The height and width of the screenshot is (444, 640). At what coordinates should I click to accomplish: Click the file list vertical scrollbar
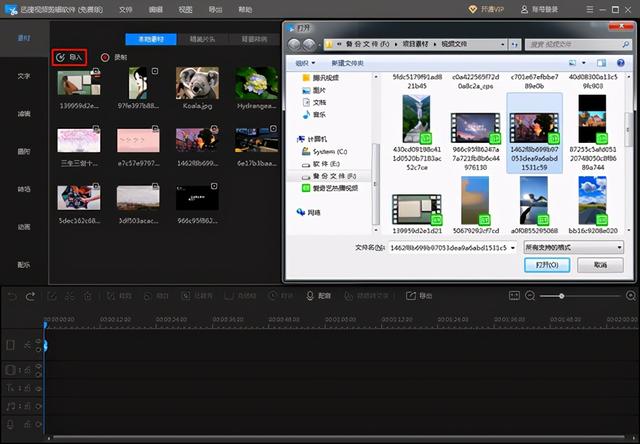[629, 131]
